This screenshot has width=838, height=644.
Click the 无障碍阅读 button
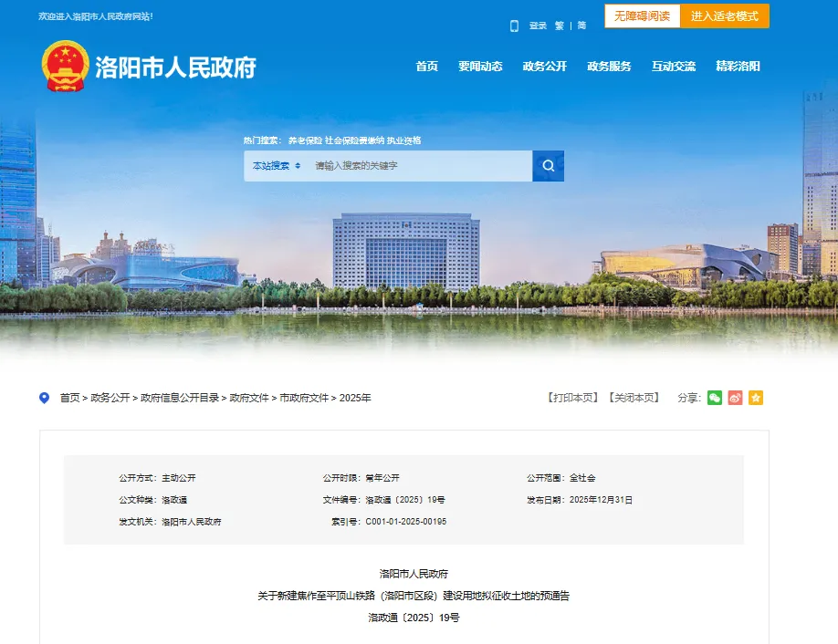click(x=642, y=16)
